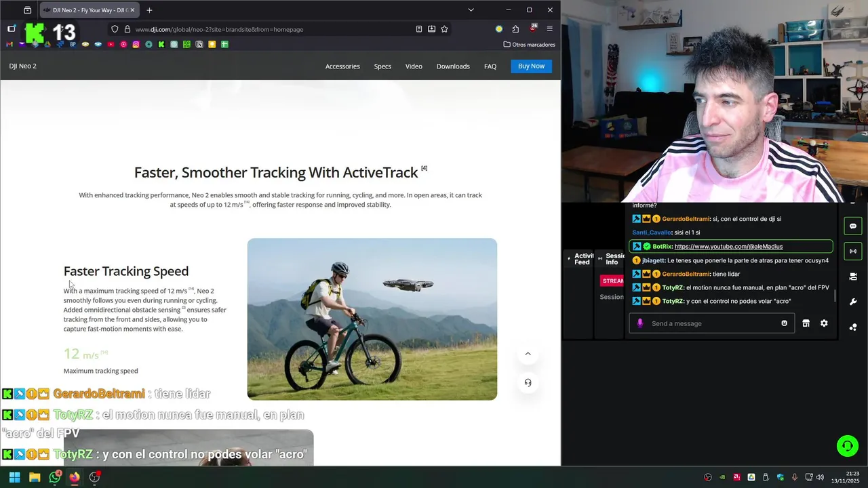Toggle reader view in the address bar
Screen dimensions: 868x488
418,29
